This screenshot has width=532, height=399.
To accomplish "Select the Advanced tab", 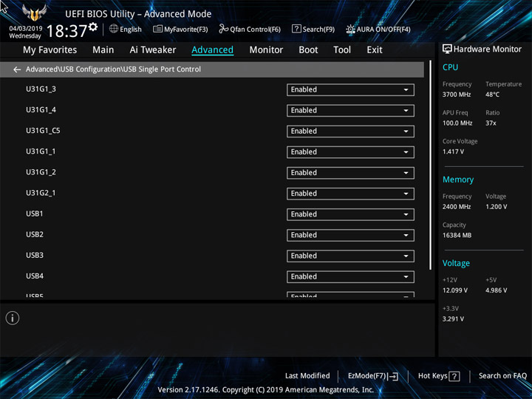I will [x=212, y=50].
